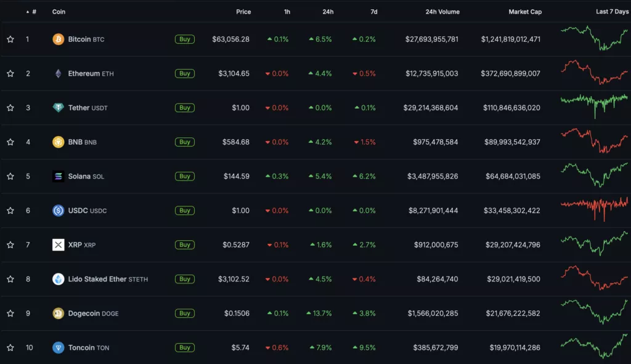The image size is (631, 364).
Task: Toggle the XRP favorite star
Action: coord(10,245)
